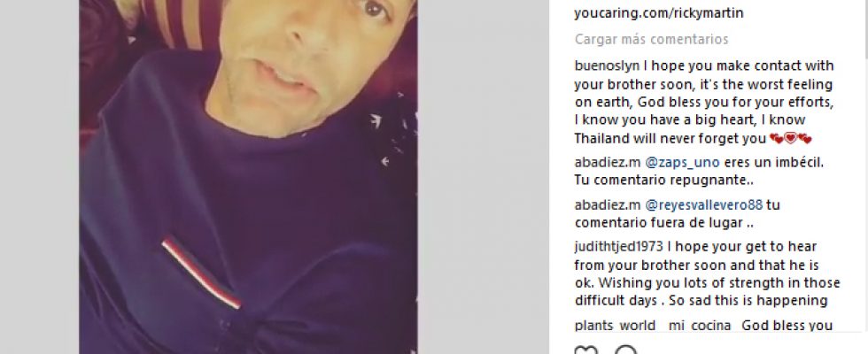The height and width of the screenshot is (354, 868).
Task: Load more comments via Cargar más comentarios
Action: pyautogui.click(x=651, y=39)
